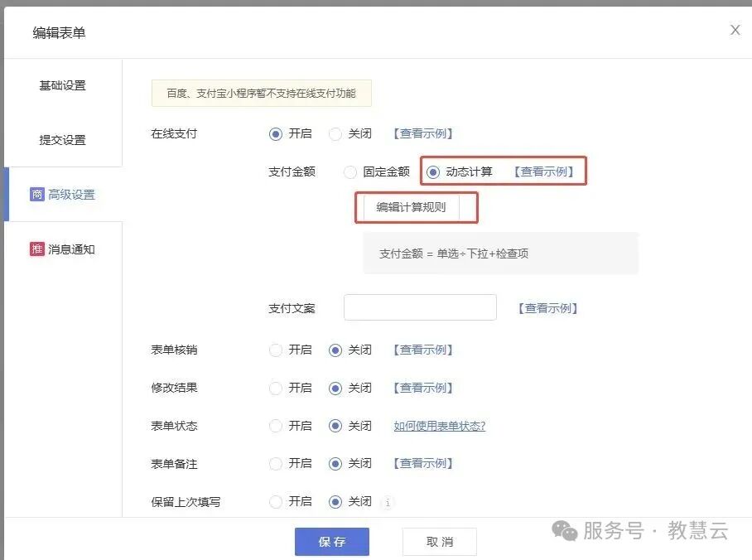Click 查看示例 link next to 动态计算

point(544,171)
